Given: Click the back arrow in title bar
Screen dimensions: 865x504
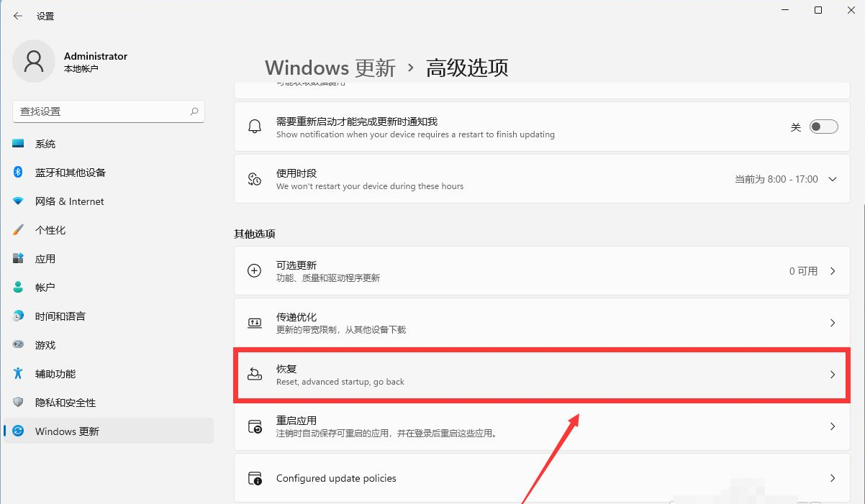Looking at the screenshot, I should (x=18, y=16).
